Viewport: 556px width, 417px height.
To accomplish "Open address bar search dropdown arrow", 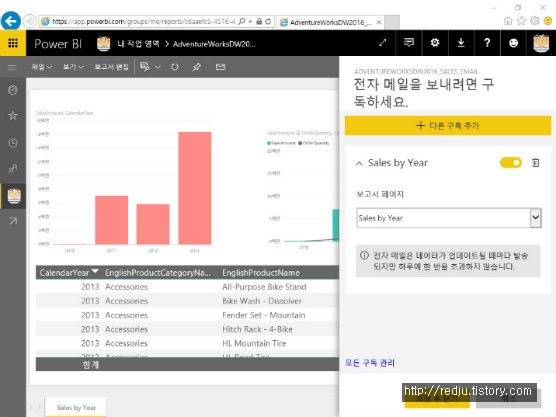I will click(250, 22).
